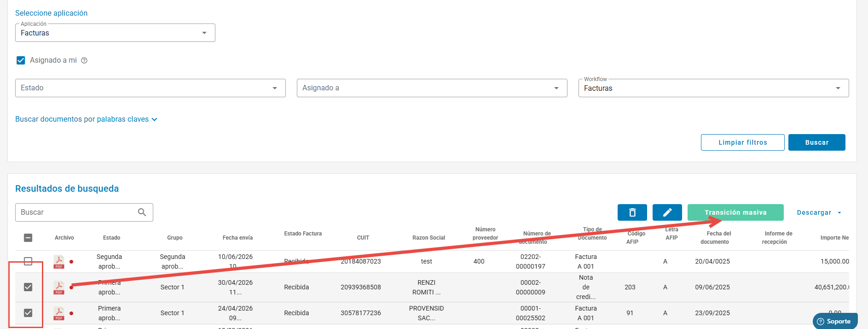Viewport: 868px width, 329px height.
Task: Sort by the CUIT column header
Action: [x=363, y=238]
